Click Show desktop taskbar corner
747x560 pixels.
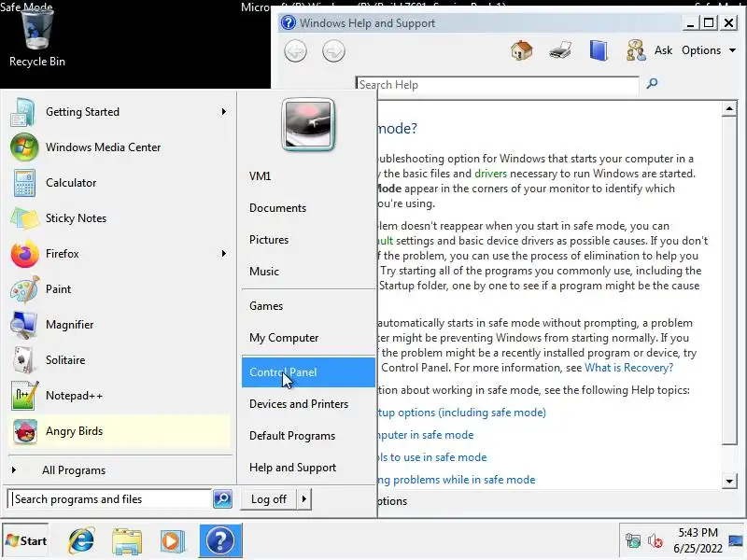(738, 541)
